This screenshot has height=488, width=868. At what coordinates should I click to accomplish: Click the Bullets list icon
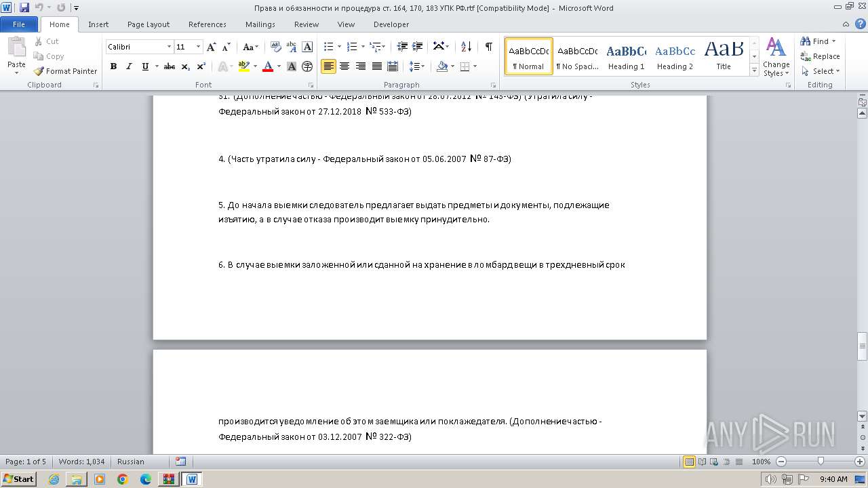[x=329, y=47]
